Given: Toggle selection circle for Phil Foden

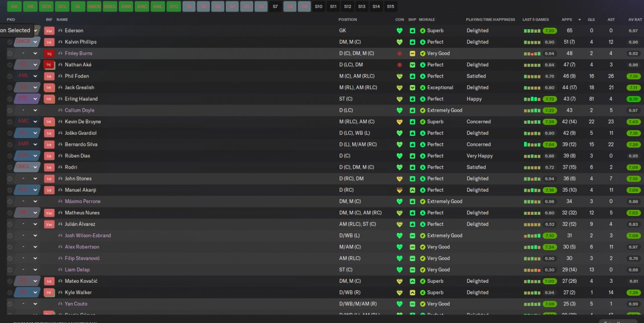Looking at the screenshot, I should 10,76.
